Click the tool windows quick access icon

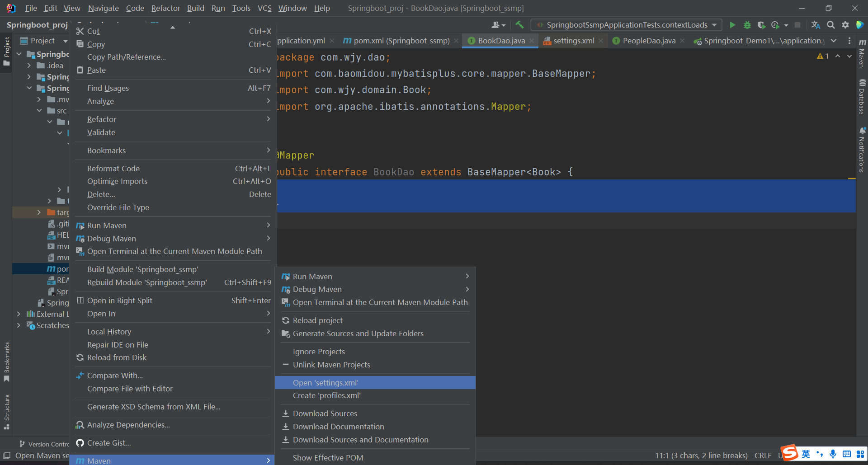click(x=7, y=456)
